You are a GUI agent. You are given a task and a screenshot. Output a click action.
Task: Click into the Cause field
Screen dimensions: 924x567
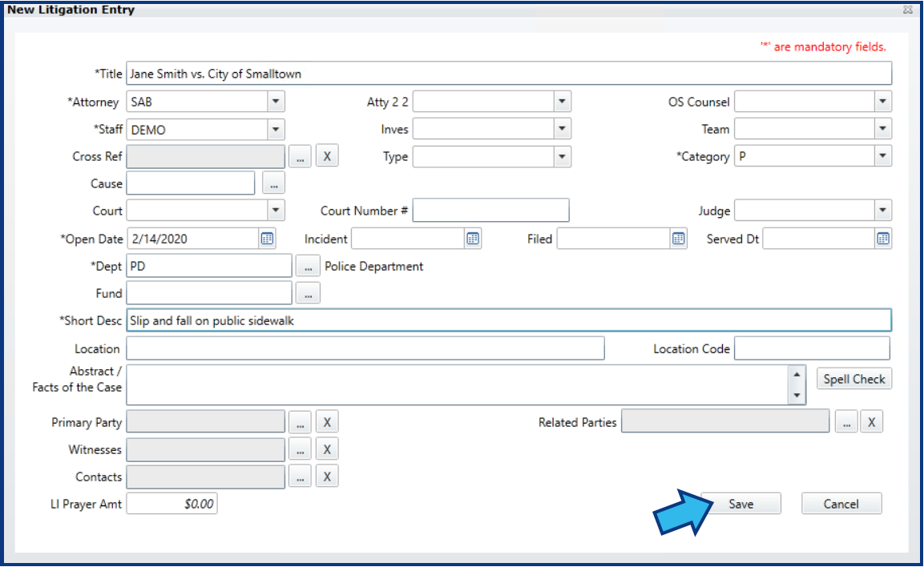(x=191, y=183)
